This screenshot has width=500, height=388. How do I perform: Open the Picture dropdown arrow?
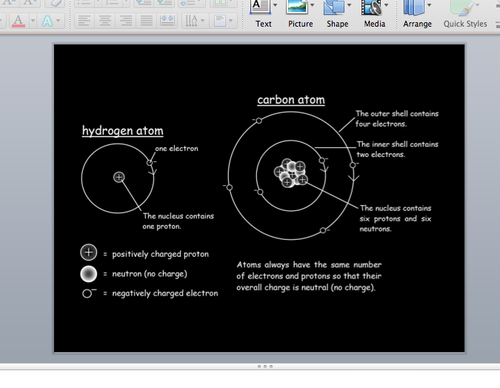[x=312, y=5]
